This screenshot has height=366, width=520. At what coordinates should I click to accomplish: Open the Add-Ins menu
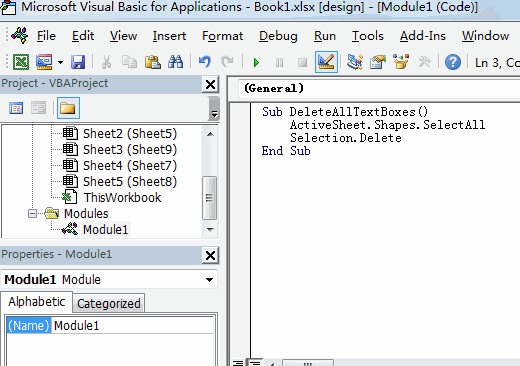pos(423,36)
